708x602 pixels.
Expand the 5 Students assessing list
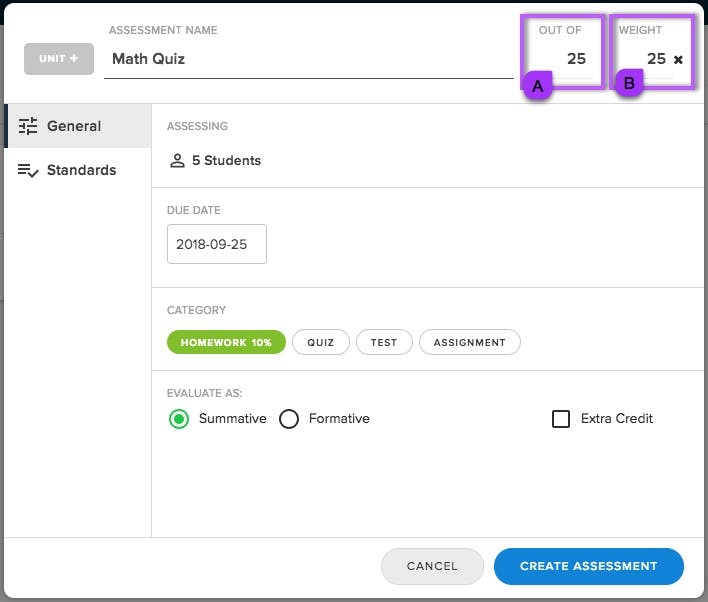(x=215, y=160)
